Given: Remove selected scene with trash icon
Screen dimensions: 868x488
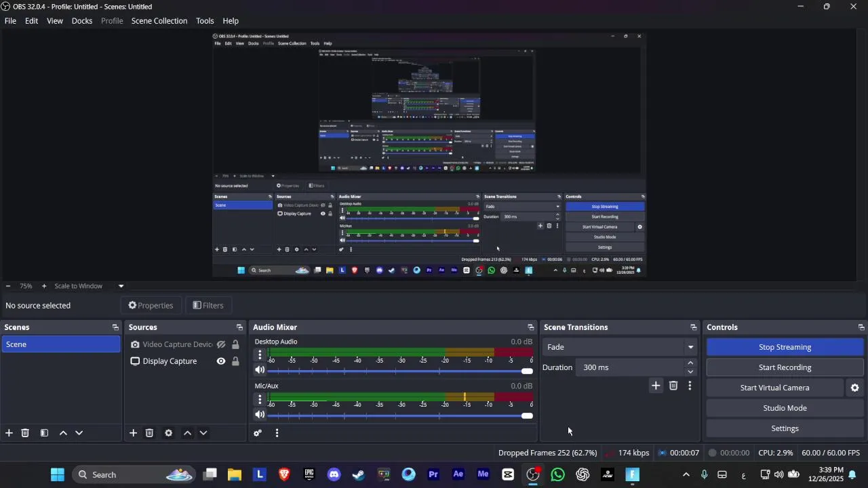Looking at the screenshot, I should coord(25,433).
